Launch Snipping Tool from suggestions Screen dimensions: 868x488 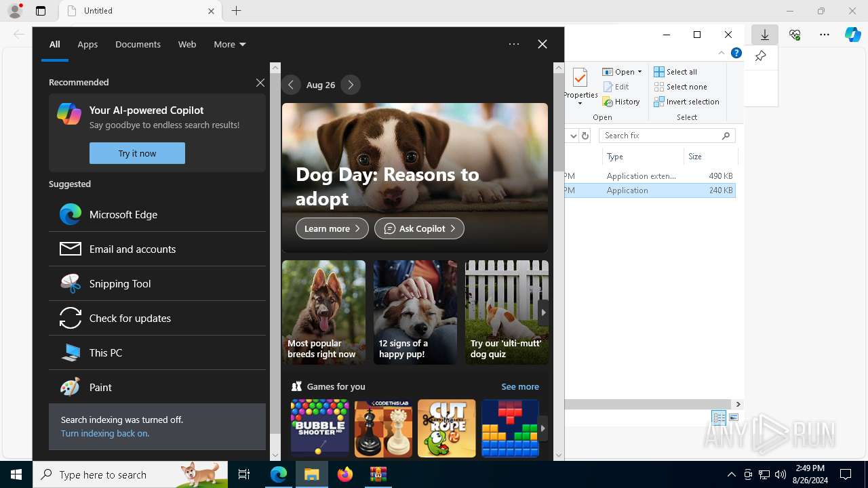[157, 283]
